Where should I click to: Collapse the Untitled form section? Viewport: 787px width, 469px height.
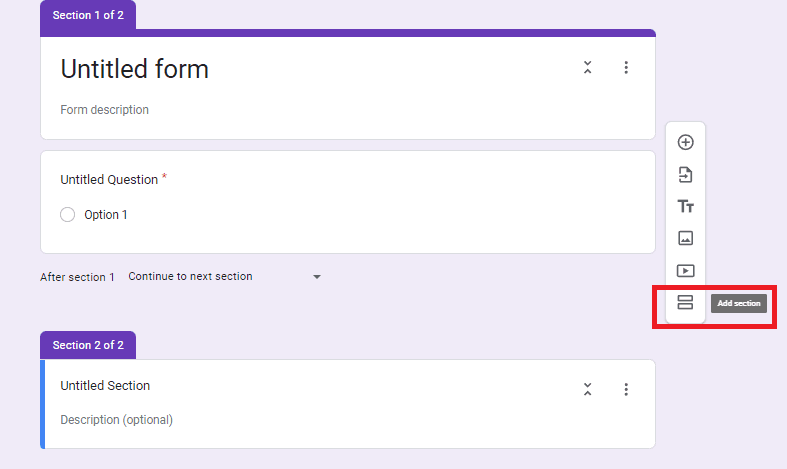[587, 67]
